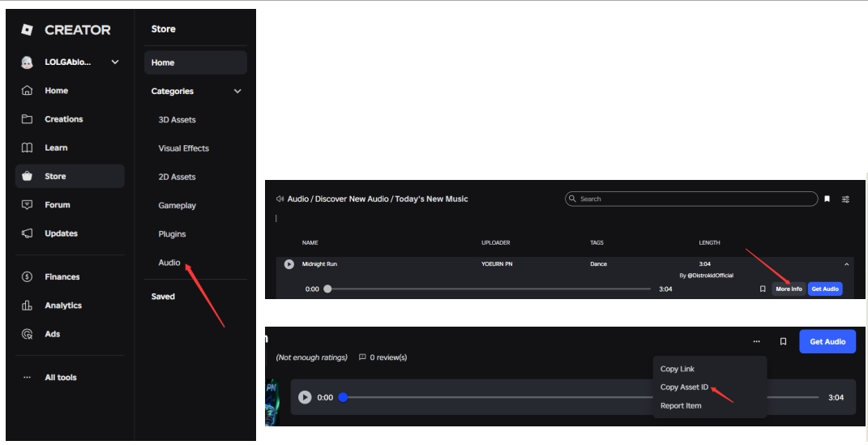Play audio on the detail page player
Image resolution: width=868 pixels, height=445 pixels.
[305, 397]
